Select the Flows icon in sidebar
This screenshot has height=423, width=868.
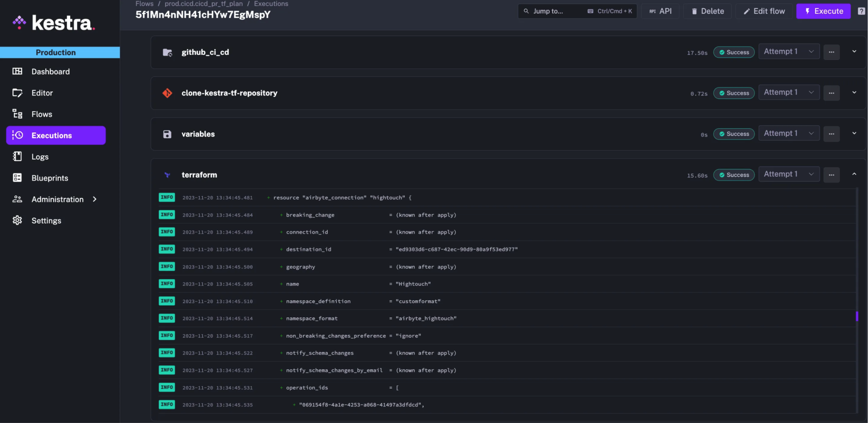[x=17, y=114]
